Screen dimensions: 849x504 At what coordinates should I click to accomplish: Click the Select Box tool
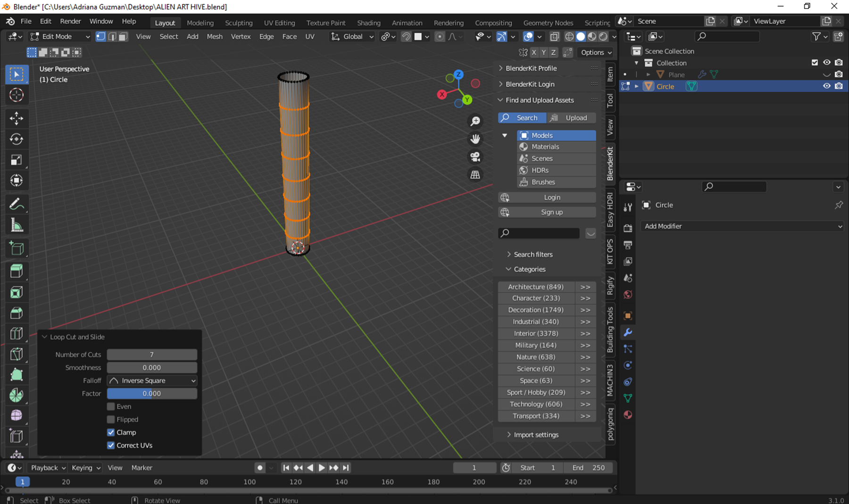tap(17, 74)
